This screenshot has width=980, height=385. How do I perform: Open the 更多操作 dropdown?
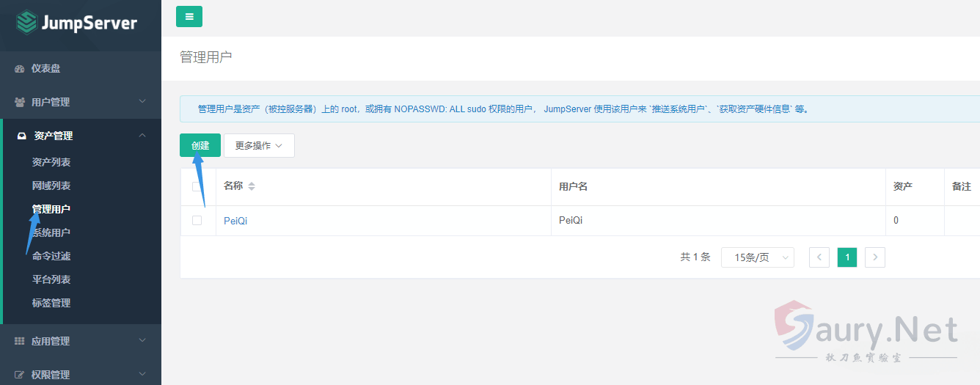259,145
